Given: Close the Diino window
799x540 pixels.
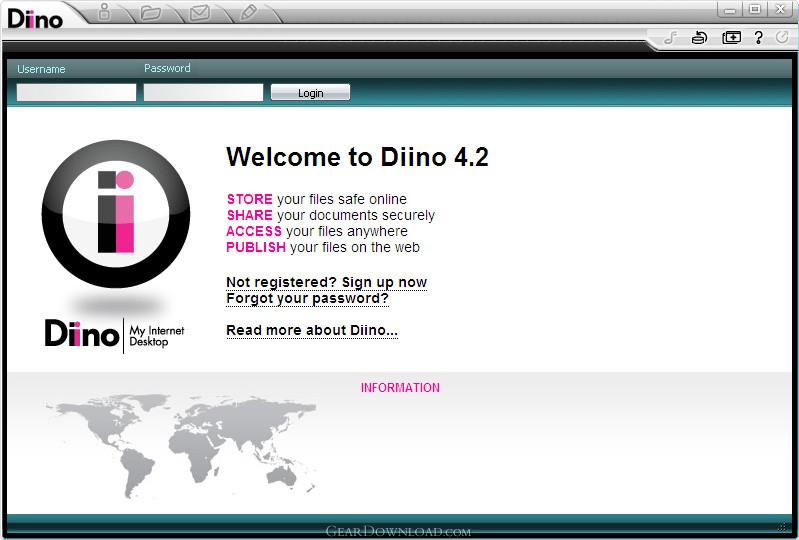Looking at the screenshot, I should point(780,9).
